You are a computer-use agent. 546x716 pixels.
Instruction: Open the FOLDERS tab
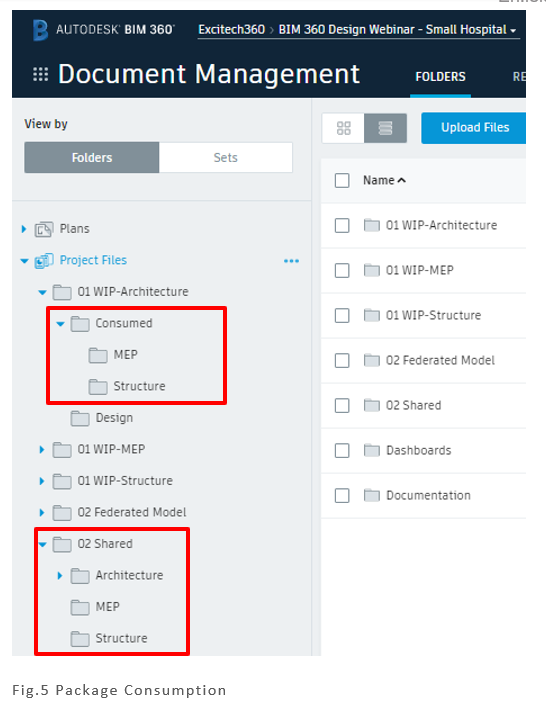point(441,77)
